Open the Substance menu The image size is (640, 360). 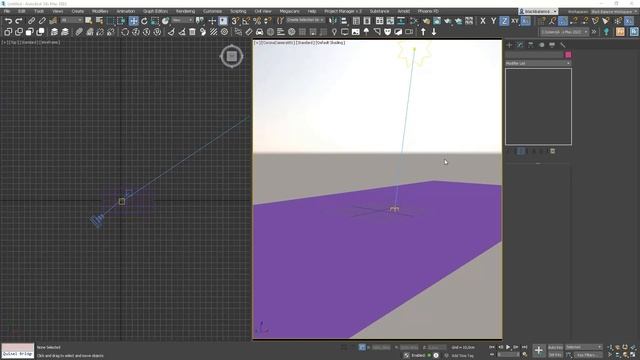(x=379, y=11)
